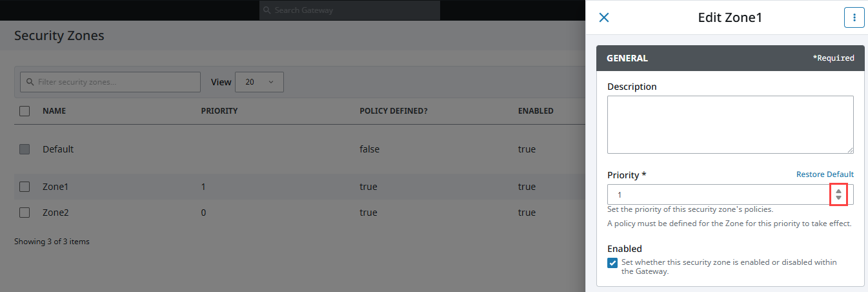Sort by the PRIORITY column header
This screenshot has width=868, height=292.
(219, 111)
